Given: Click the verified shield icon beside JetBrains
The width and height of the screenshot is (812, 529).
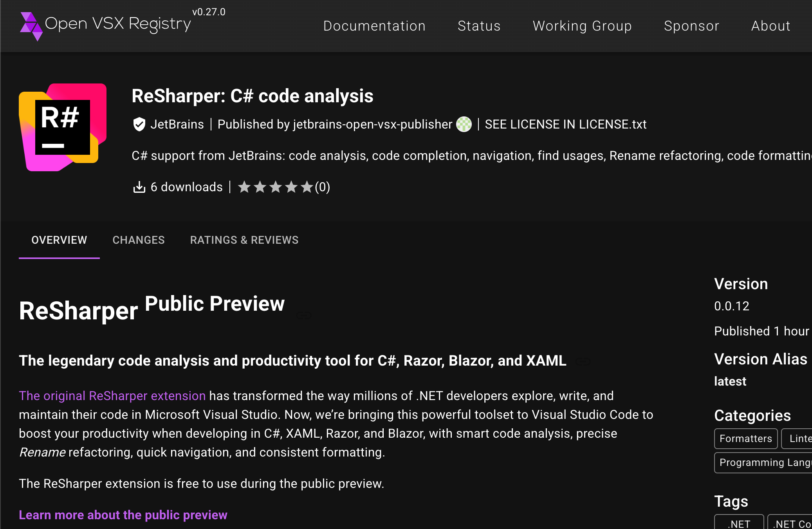Looking at the screenshot, I should click(139, 124).
